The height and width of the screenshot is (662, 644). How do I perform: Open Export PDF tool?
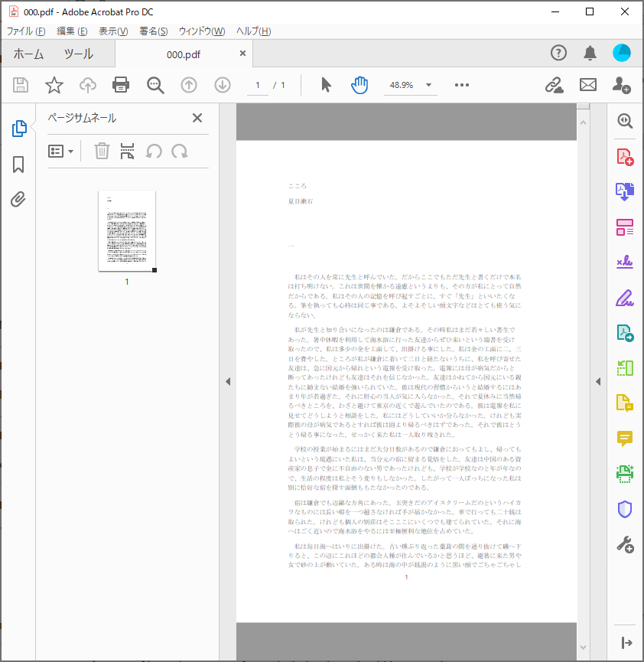tap(625, 333)
